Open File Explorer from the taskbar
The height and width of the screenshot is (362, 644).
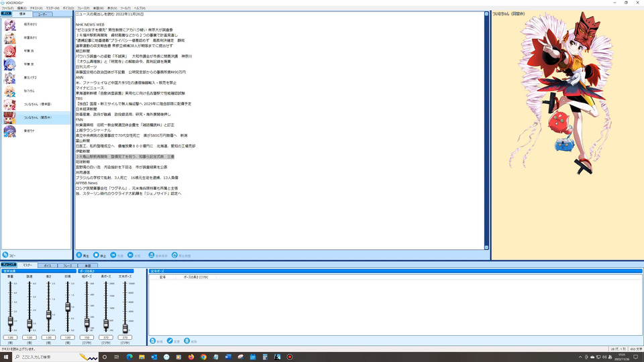click(142, 357)
